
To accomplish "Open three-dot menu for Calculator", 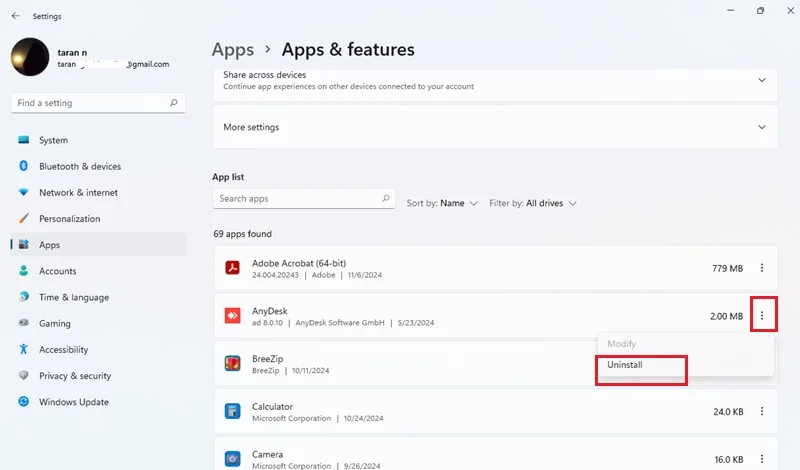I will [762, 411].
